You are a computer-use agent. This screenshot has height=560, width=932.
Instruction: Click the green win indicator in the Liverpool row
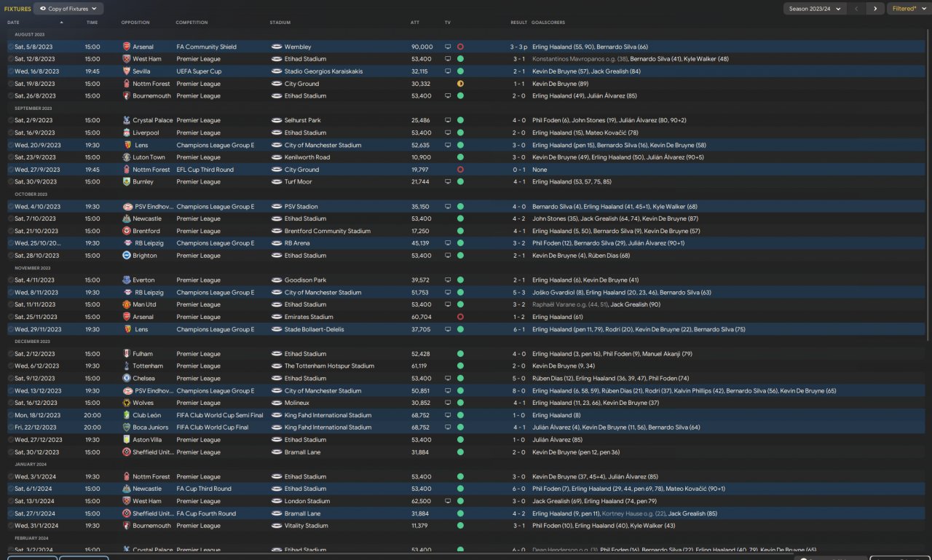pyautogui.click(x=460, y=133)
